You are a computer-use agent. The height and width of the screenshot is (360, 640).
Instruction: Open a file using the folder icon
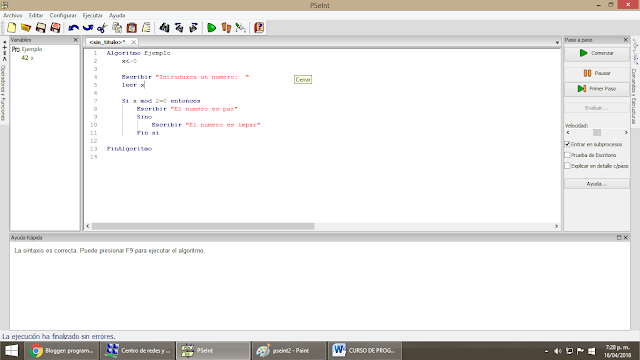point(26,28)
